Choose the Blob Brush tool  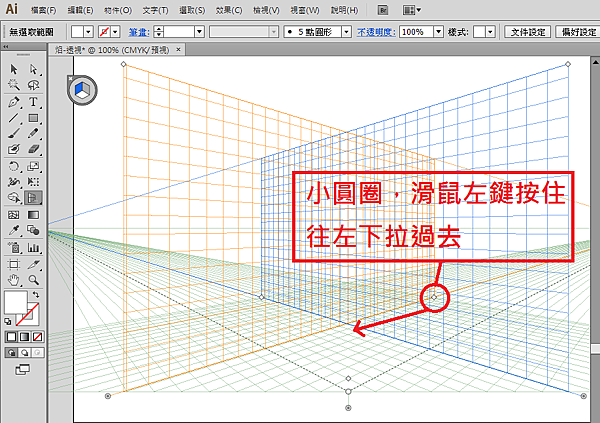pos(14,149)
